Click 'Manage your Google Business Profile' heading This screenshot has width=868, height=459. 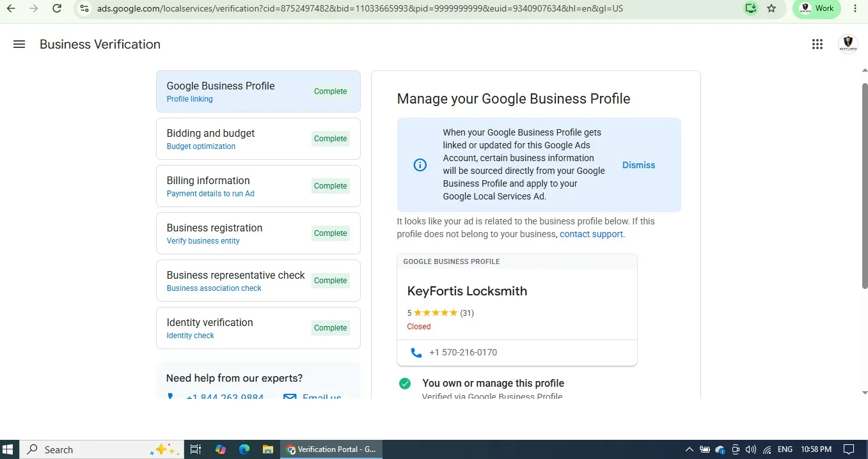pyautogui.click(x=514, y=99)
